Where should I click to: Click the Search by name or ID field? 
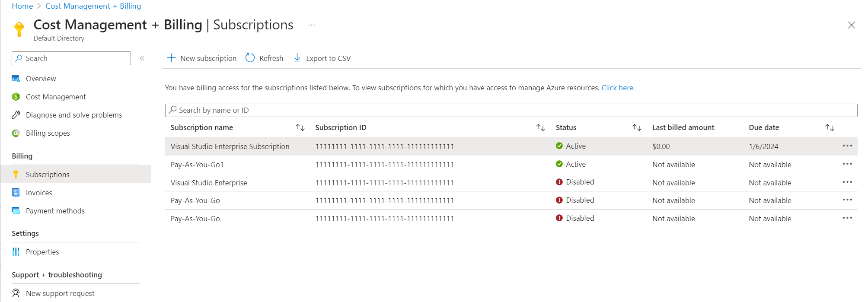(511, 110)
